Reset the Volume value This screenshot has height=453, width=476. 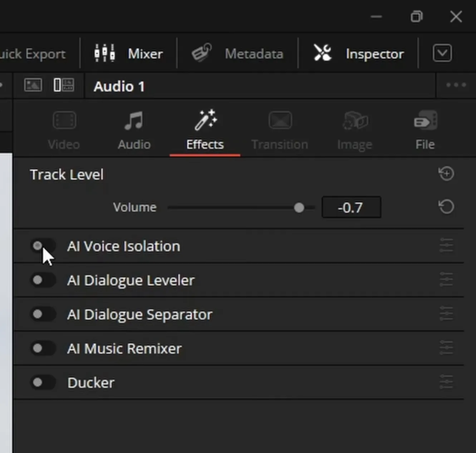(446, 207)
